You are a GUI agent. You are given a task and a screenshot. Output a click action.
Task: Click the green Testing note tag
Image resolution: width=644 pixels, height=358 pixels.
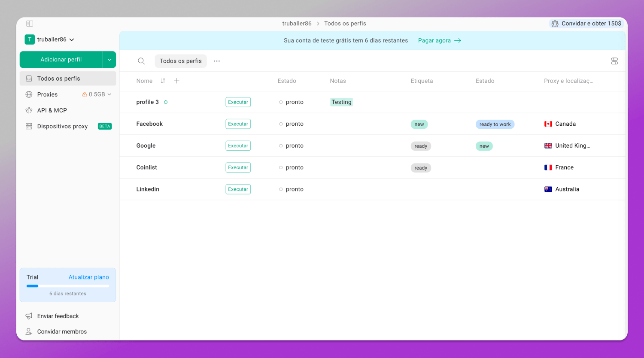tap(342, 102)
